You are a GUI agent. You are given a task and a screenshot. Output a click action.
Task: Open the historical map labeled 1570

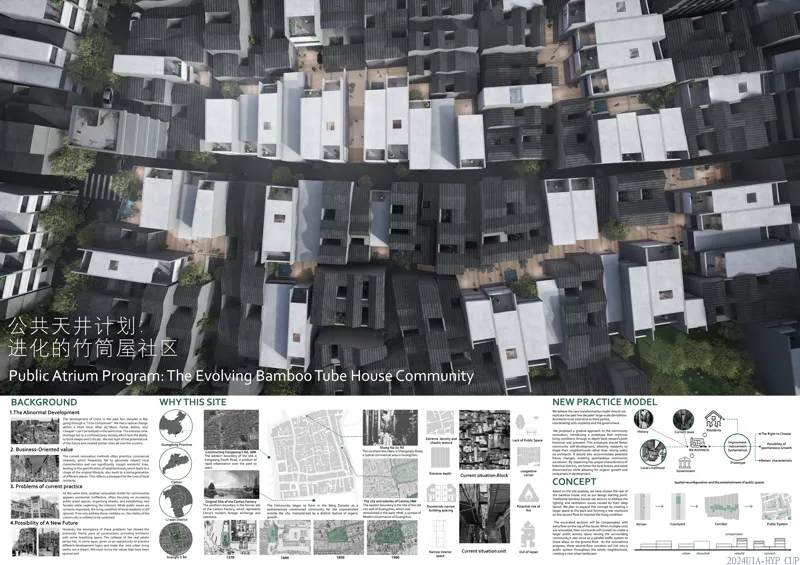[x=230, y=537]
